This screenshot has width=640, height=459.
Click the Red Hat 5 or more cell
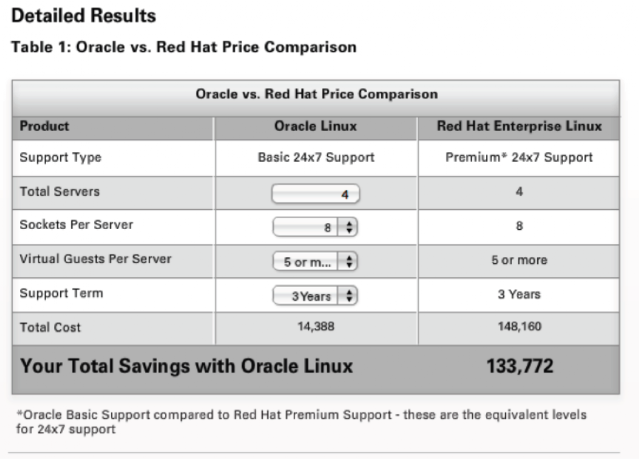[519, 260]
